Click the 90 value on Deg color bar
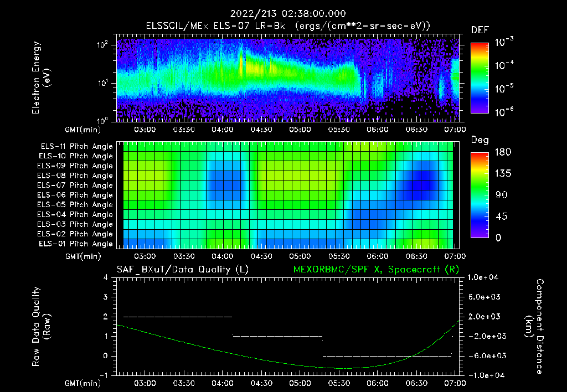Viewport: 567px width, 392px height. 502,195
